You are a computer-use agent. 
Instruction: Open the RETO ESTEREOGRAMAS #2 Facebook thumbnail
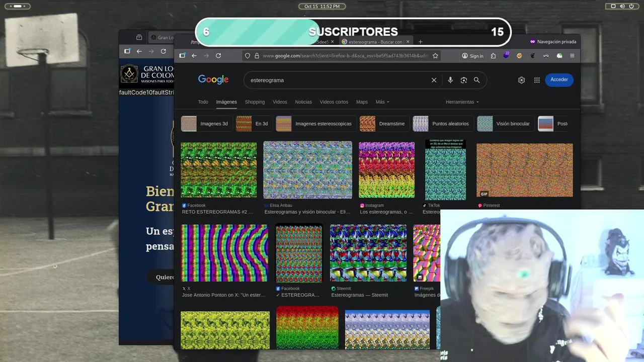pos(218,170)
